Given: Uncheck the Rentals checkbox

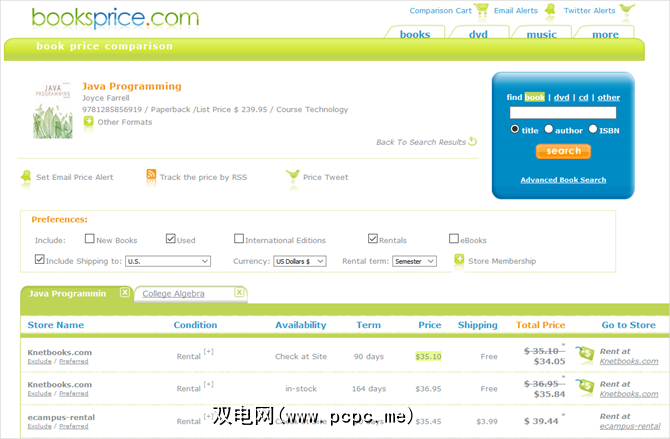Looking at the screenshot, I should tap(373, 238).
